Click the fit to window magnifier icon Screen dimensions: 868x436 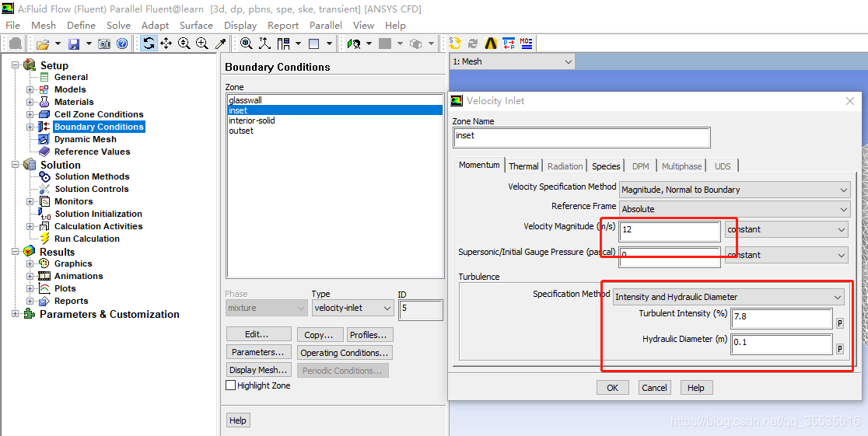click(247, 44)
